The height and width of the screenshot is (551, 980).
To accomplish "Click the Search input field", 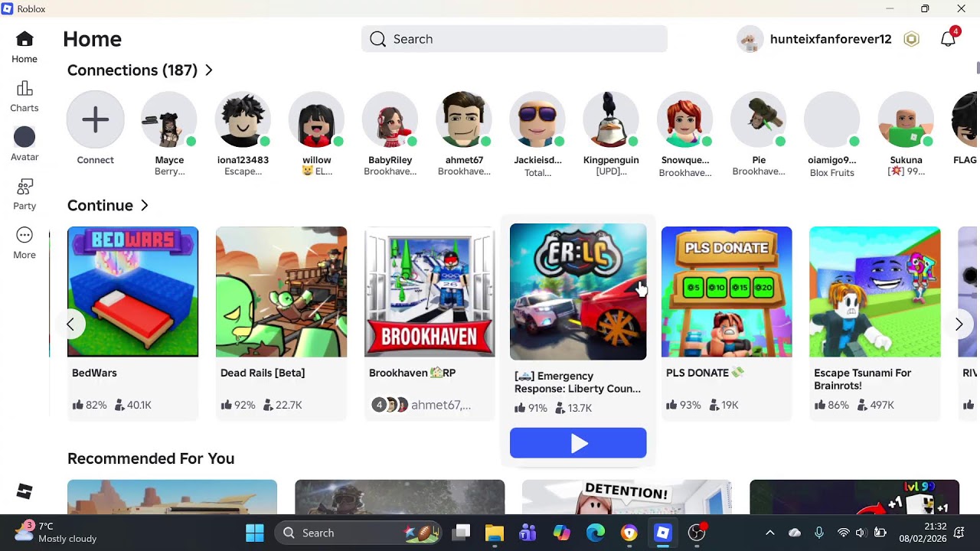I will (x=514, y=39).
